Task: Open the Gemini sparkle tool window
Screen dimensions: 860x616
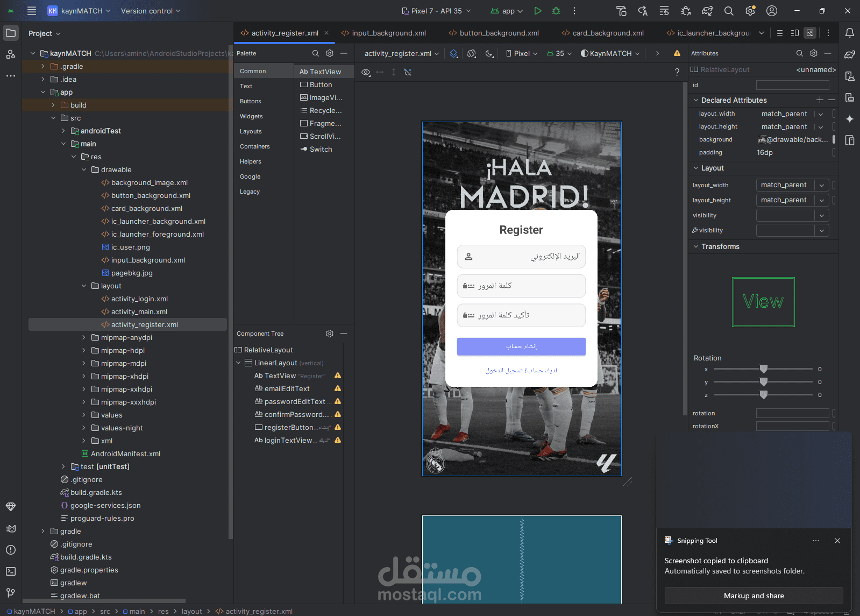Action: 850,119
